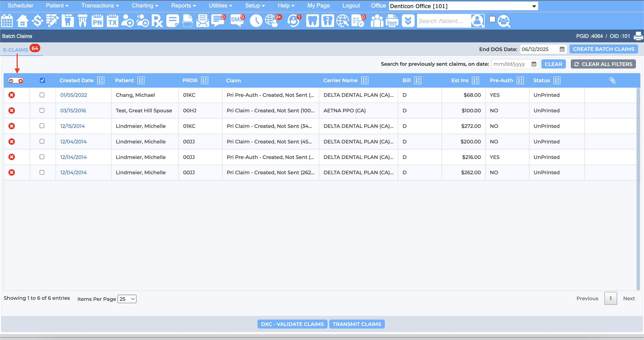Click the red delete icon for Chang, Michael

tap(12, 95)
